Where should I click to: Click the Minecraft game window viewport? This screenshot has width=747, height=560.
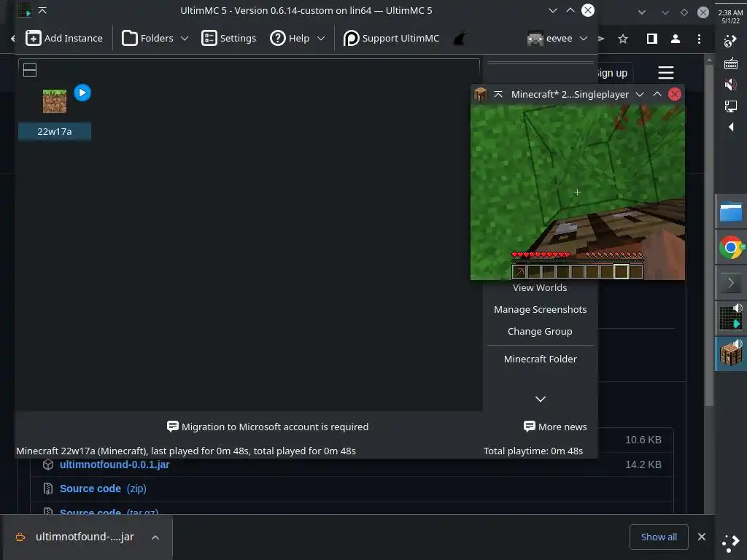pyautogui.click(x=578, y=192)
